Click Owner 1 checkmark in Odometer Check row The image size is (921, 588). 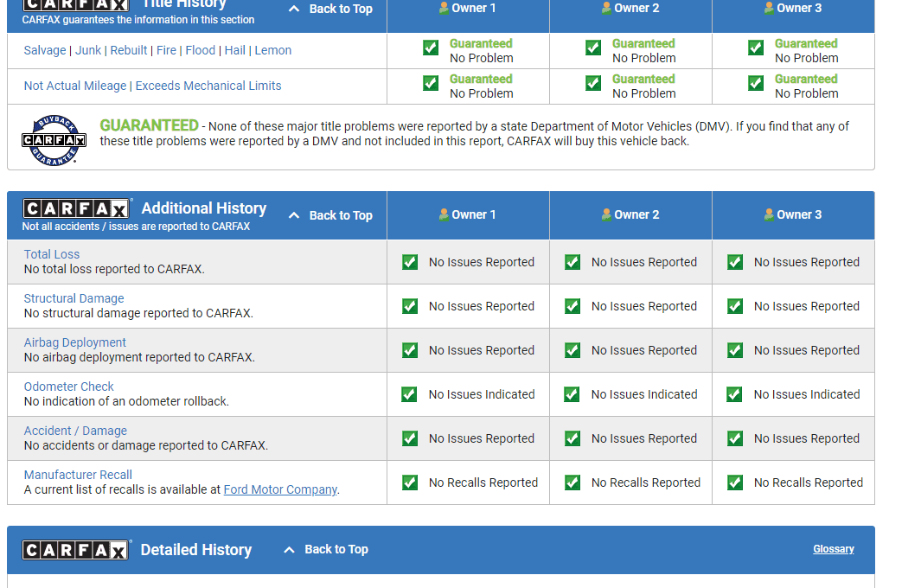(x=409, y=394)
